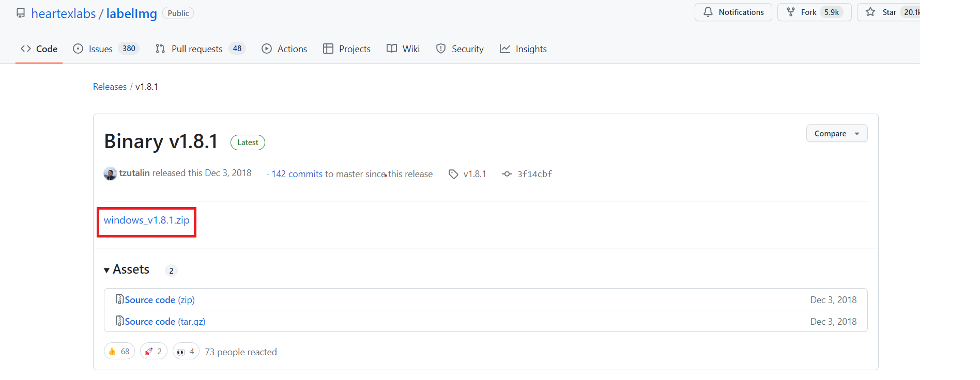Screen dimensions: 980x380
Task: Open the v1.8.1 tag link
Action: 475,174
